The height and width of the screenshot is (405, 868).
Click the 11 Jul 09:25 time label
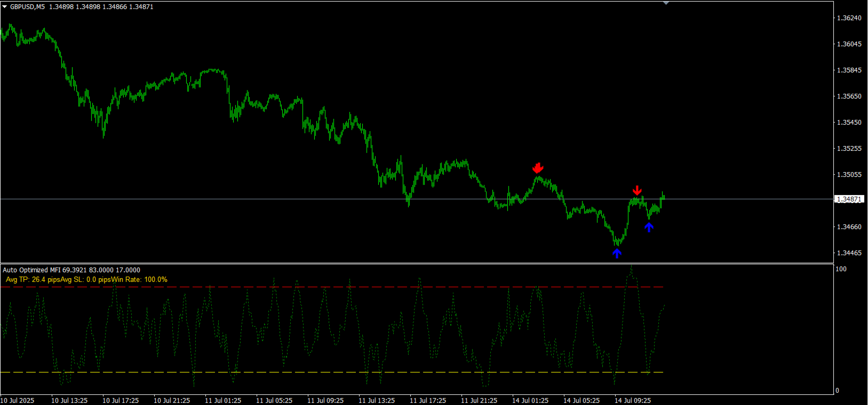325,401
